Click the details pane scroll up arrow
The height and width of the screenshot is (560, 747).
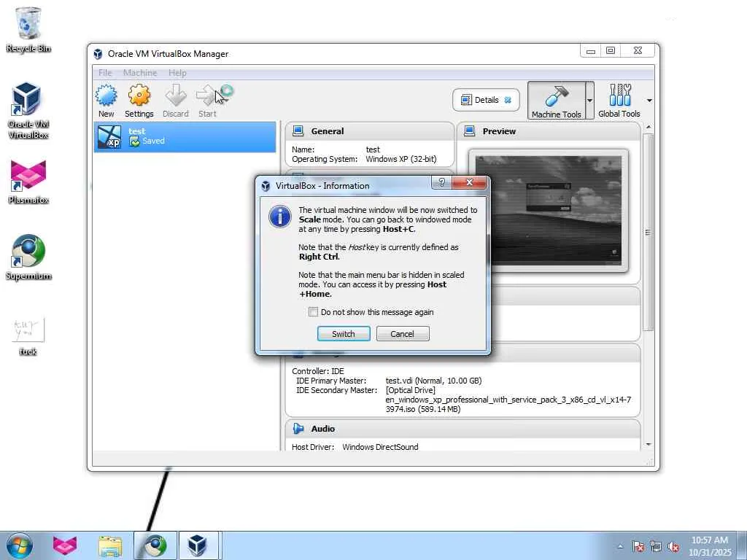(649, 127)
